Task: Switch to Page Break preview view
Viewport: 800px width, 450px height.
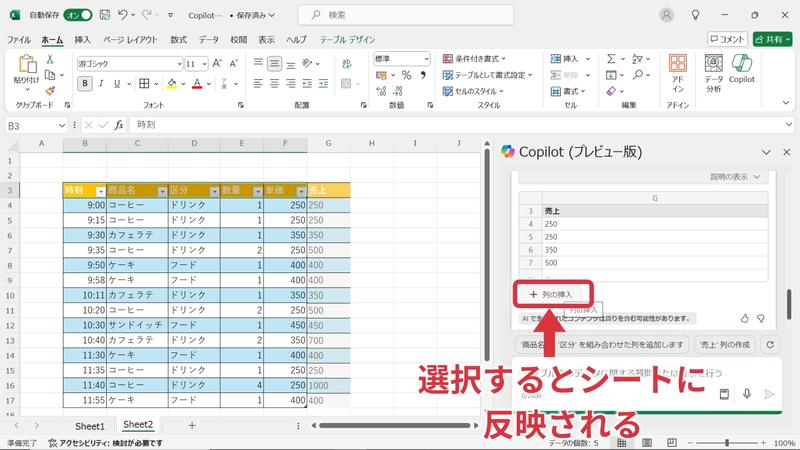Action: pyautogui.click(x=671, y=443)
